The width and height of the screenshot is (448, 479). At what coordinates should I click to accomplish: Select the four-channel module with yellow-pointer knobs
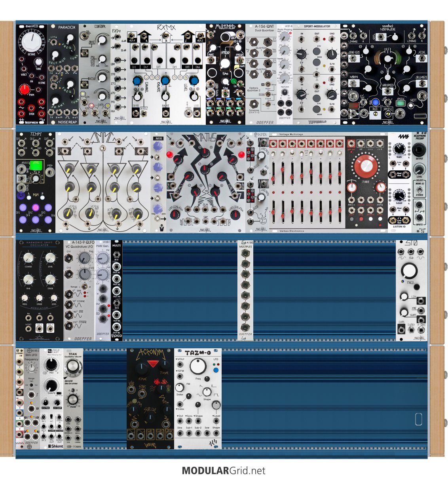pos(103,182)
